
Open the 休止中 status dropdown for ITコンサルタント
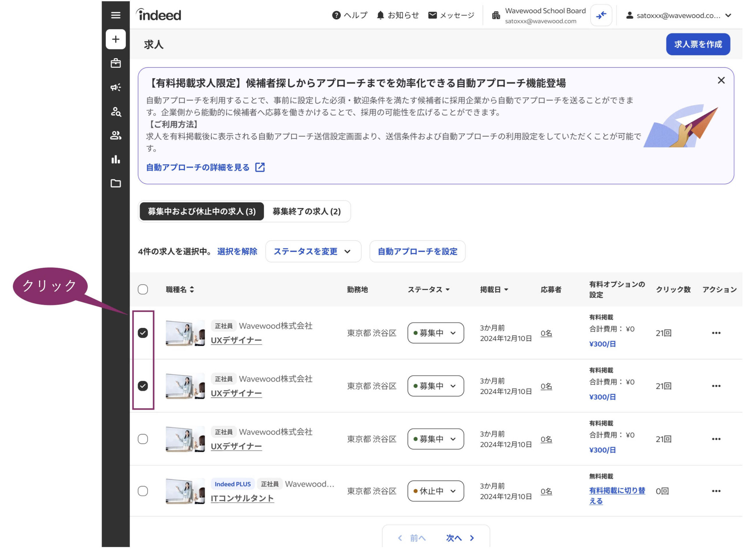click(435, 491)
